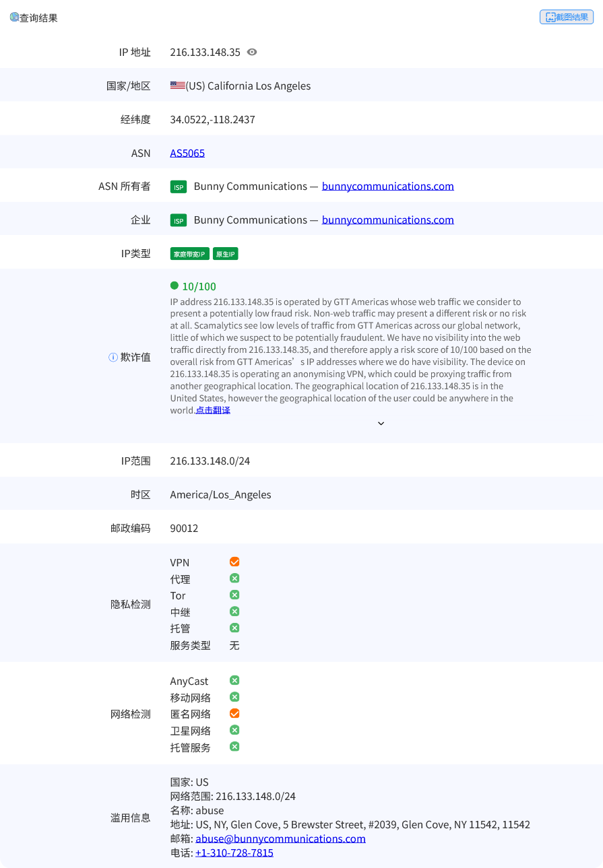
Task: Click the phone number +1-310-728-7815
Action: [234, 853]
